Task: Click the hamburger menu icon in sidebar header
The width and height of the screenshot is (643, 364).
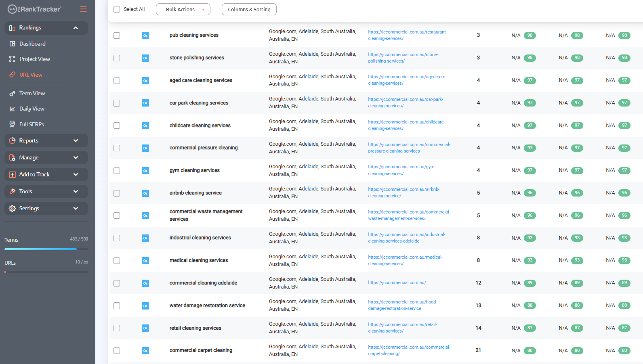Action: tap(83, 9)
